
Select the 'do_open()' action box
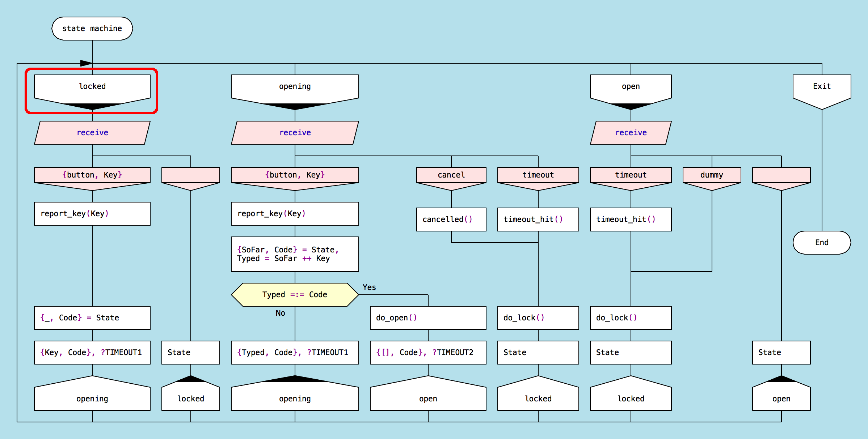(428, 318)
